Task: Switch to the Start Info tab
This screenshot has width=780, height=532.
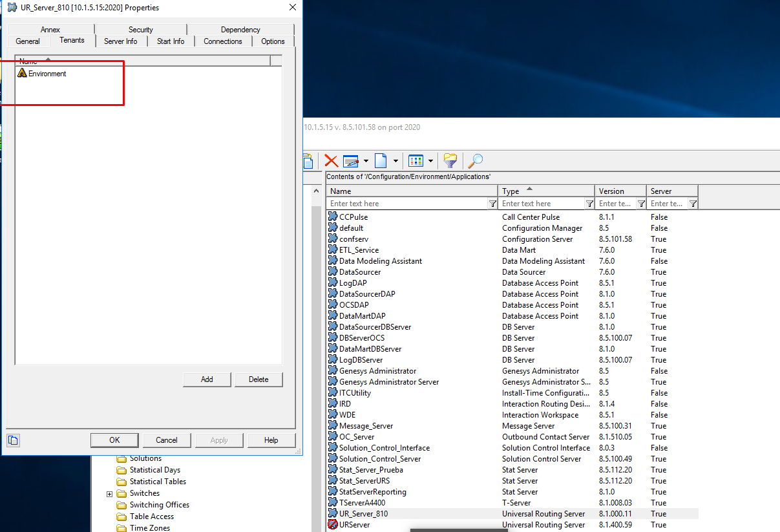Action: click(x=171, y=41)
